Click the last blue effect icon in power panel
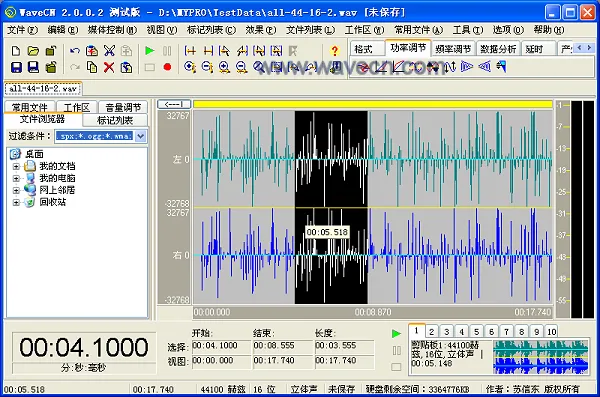This screenshot has width=600, height=397. [x=501, y=67]
